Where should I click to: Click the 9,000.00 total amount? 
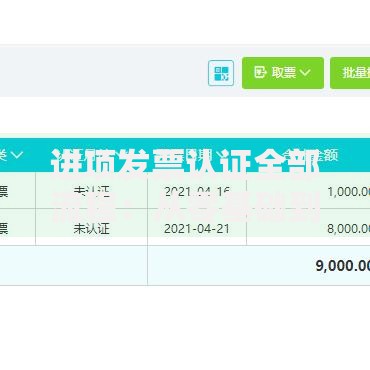343,266
